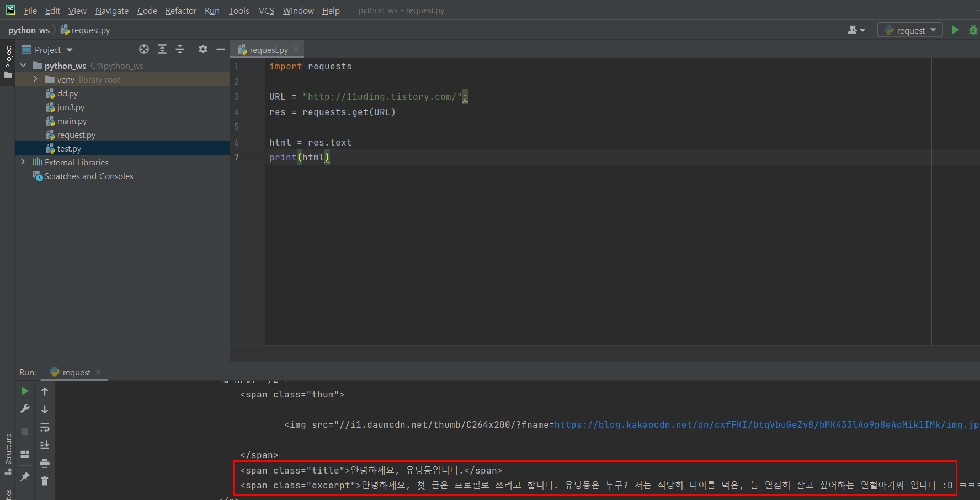Pin the Run tab
This screenshot has width=980, height=500.
tap(25, 477)
